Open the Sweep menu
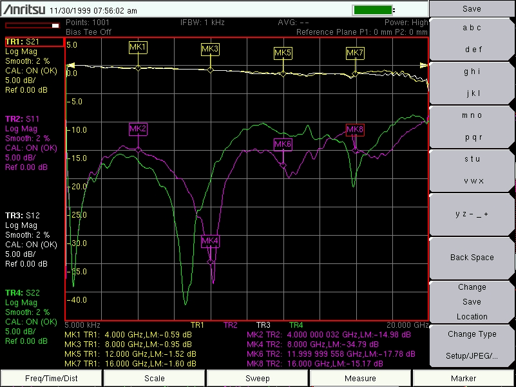 click(x=257, y=378)
